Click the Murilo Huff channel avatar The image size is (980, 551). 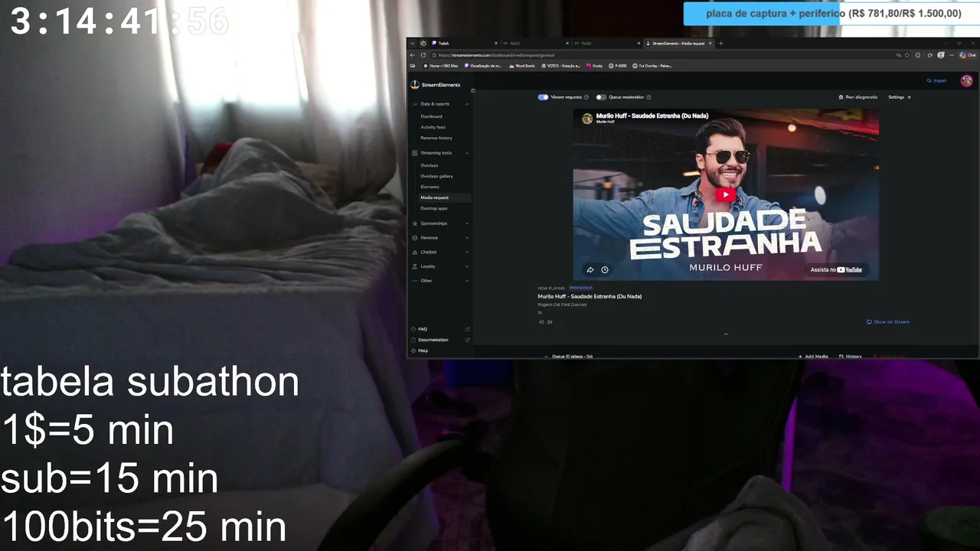pos(587,119)
